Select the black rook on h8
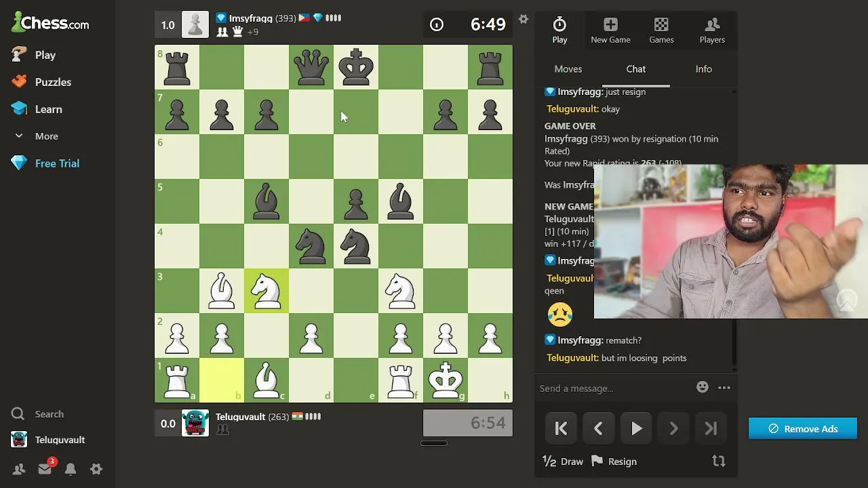Viewport: 868px width, 488px height. (x=490, y=67)
